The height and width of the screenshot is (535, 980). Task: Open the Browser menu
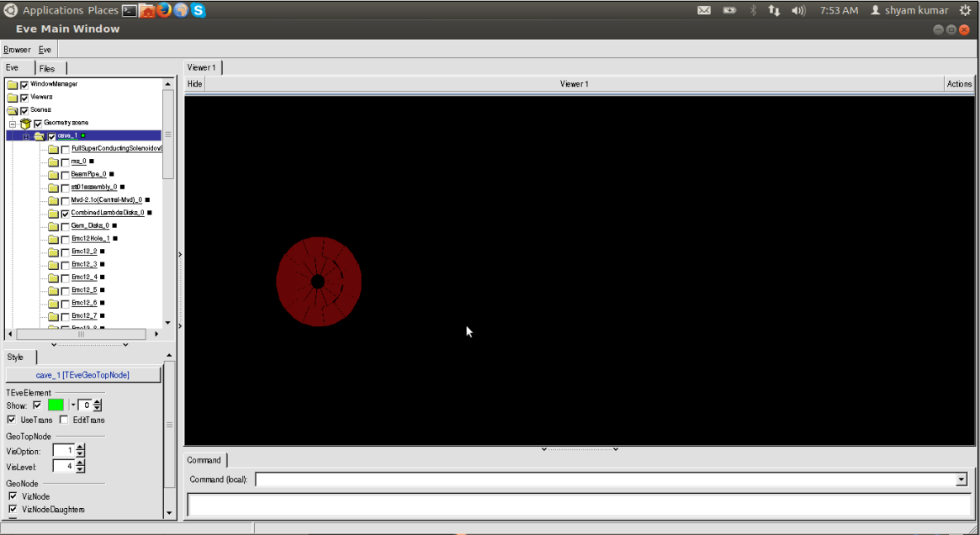[17, 50]
